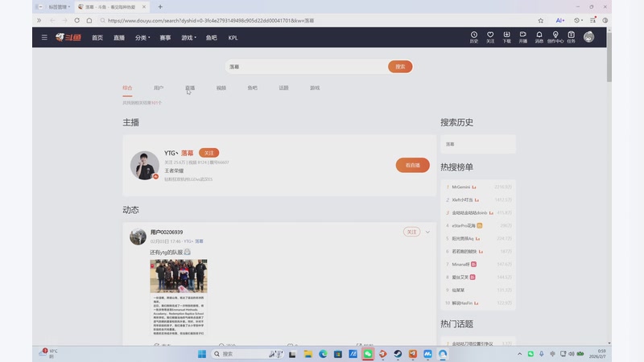
Task: Select the 直播 search tab
Action: click(190, 88)
